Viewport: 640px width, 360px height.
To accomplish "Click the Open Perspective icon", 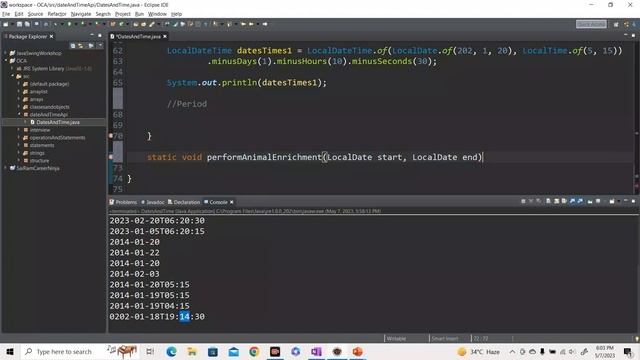I will (x=616, y=24).
